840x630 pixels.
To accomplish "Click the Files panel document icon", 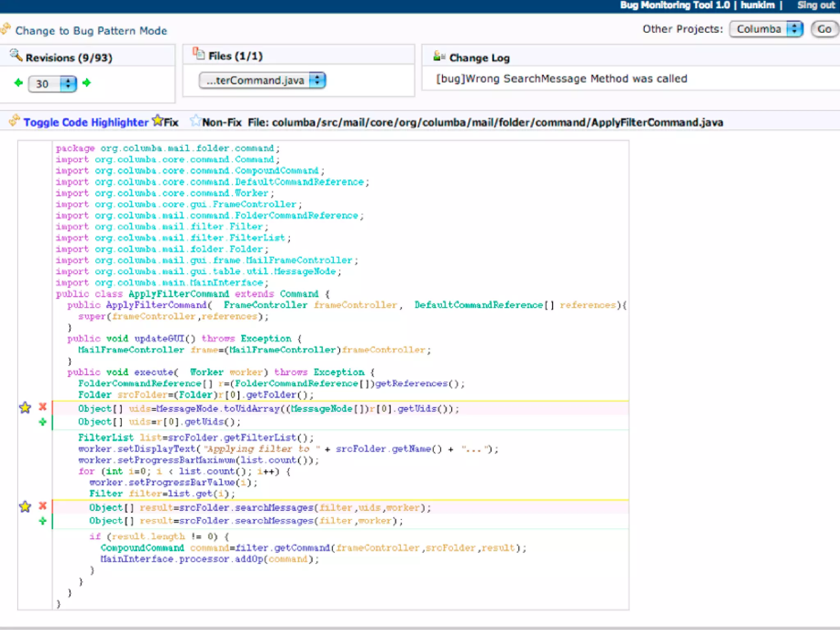I will tap(199, 53).
